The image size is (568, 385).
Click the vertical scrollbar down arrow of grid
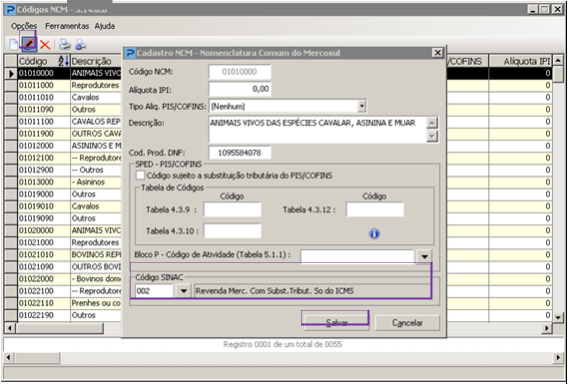[558, 317]
